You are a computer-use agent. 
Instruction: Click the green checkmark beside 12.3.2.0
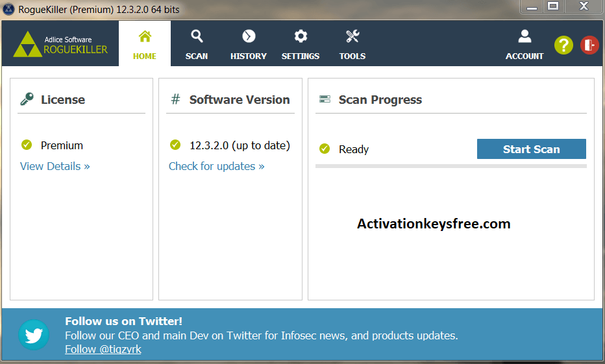[175, 145]
